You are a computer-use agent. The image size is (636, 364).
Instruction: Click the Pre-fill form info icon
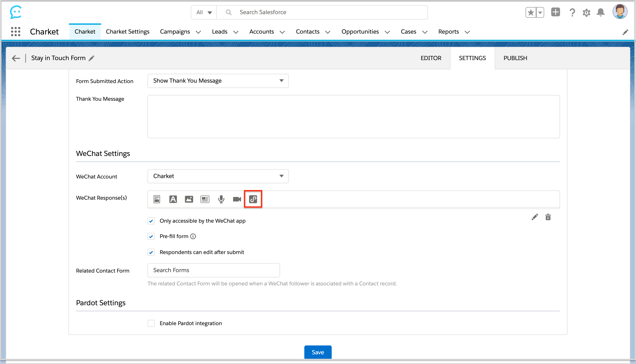193,236
